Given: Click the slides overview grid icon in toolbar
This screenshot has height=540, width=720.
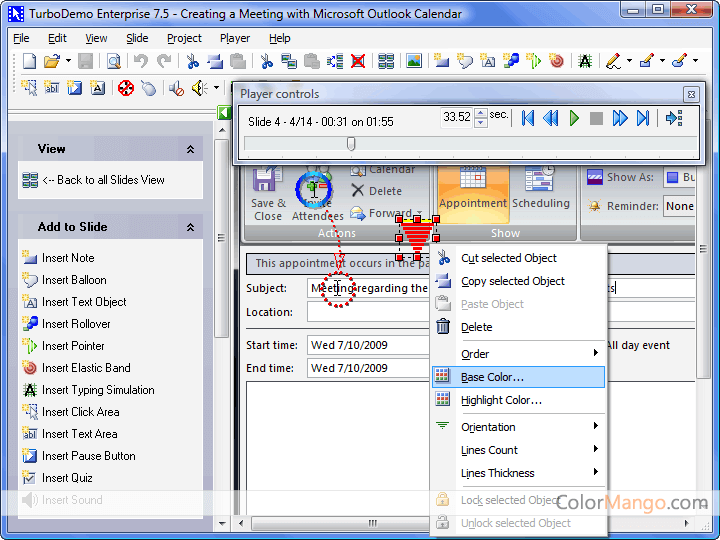Looking at the screenshot, I should (386, 61).
